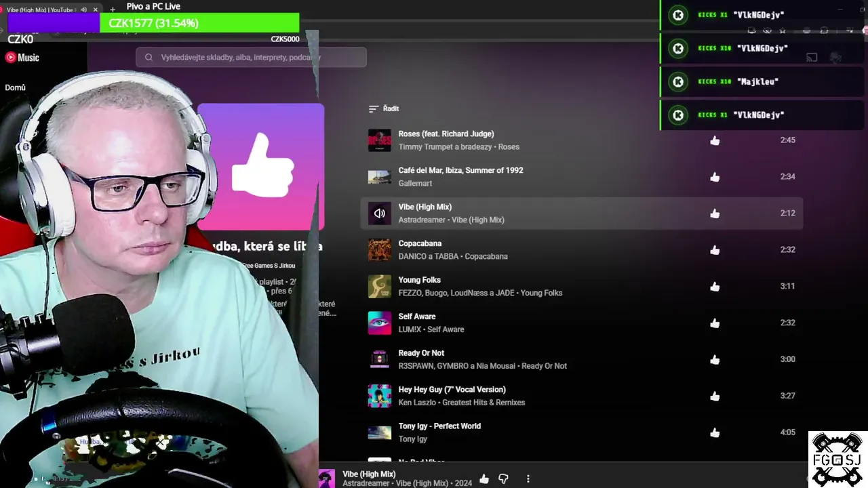Click the Vibe (High Mix) title in player bar
The height and width of the screenshot is (488, 868).
369,474
